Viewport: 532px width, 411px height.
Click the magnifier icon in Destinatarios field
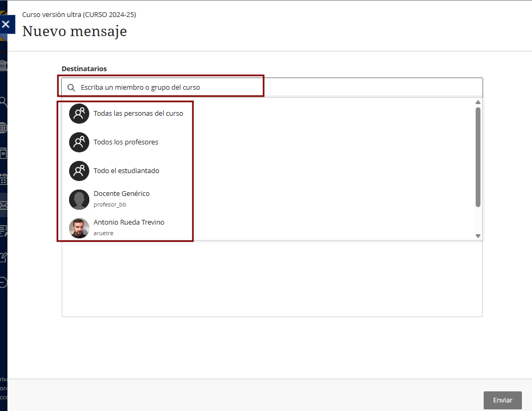[71, 88]
